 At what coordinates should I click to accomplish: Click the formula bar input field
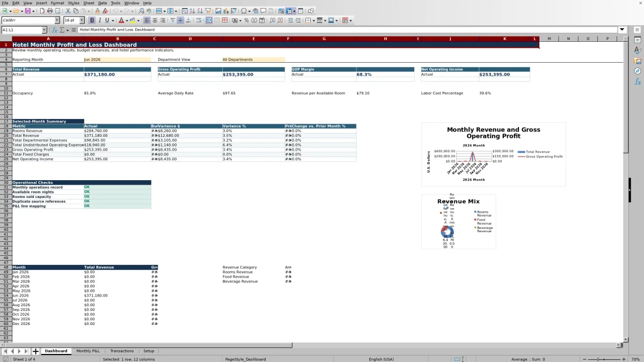(x=348, y=30)
